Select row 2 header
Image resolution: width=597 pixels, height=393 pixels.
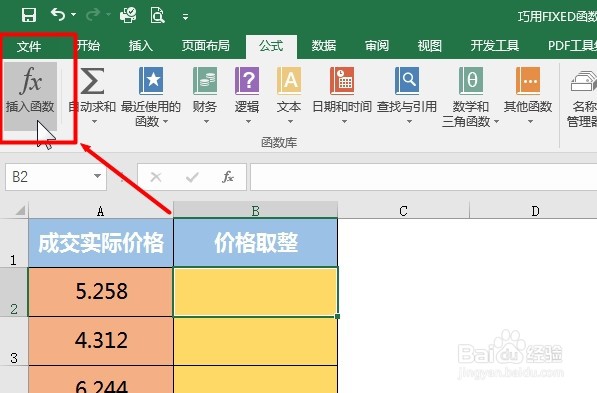point(14,292)
